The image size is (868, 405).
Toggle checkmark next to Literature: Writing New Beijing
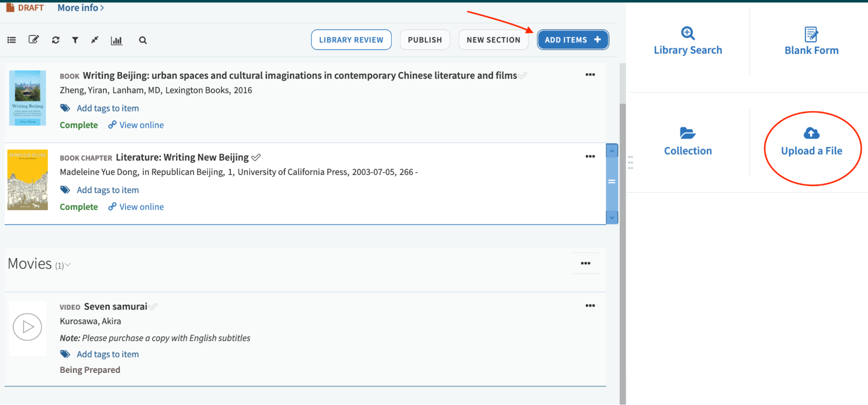(x=256, y=157)
